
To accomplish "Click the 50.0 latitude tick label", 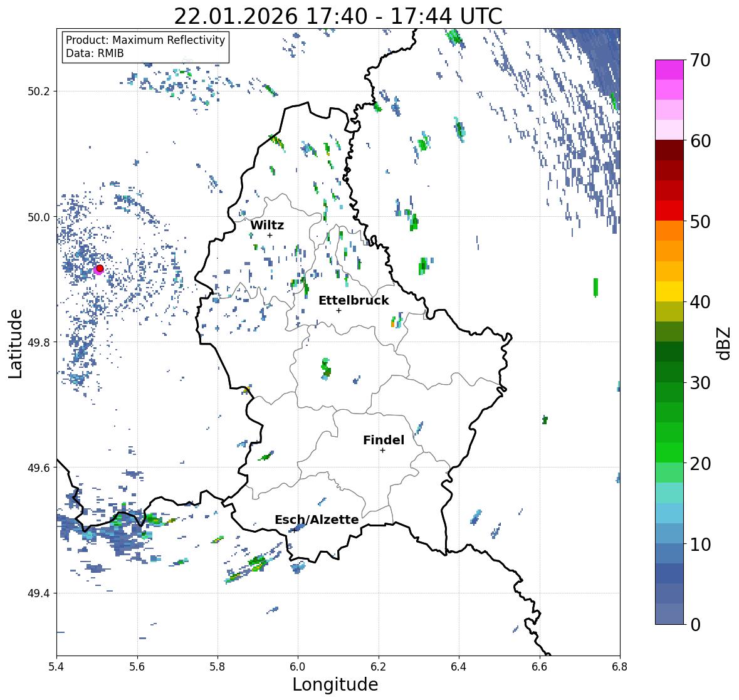I will pyautogui.click(x=38, y=217).
